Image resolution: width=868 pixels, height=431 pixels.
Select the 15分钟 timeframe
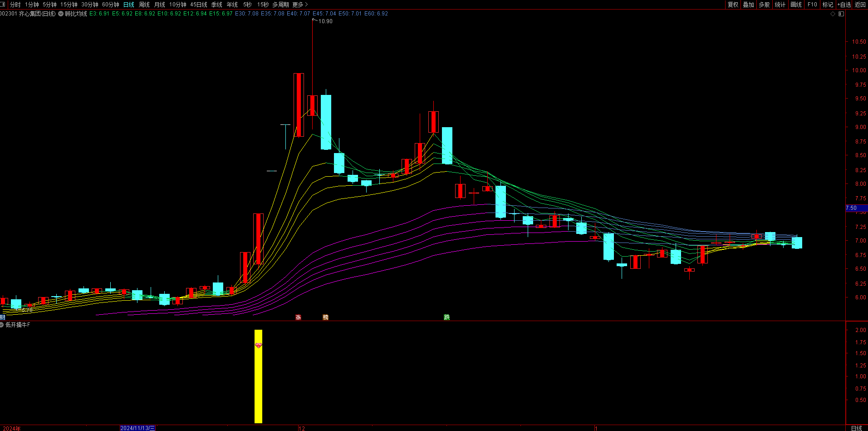(69, 5)
